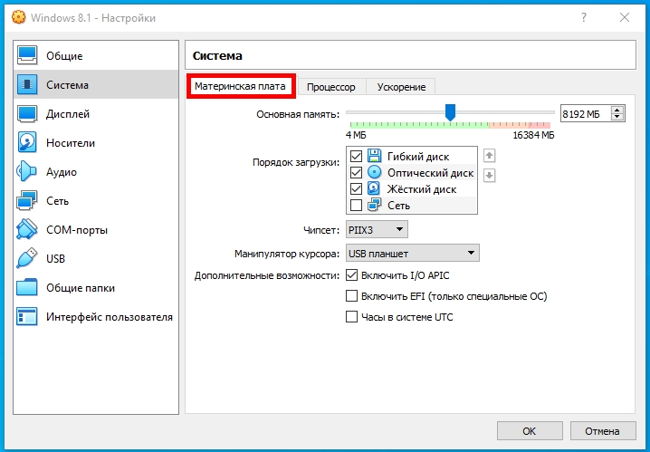Click the network icon in boot order list
Viewport: 650px width, 452px height.
pyautogui.click(x=374, y=205)
